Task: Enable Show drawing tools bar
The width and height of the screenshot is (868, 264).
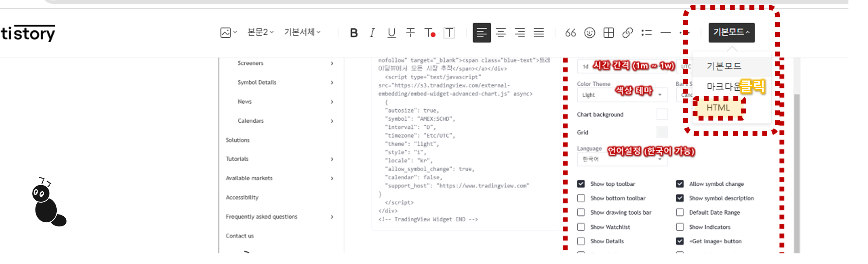Action: pos(581,213)
